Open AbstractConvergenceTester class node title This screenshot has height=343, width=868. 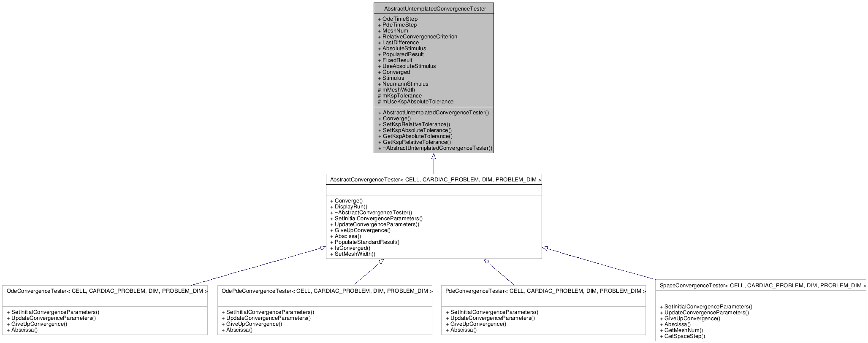point(435,179)
